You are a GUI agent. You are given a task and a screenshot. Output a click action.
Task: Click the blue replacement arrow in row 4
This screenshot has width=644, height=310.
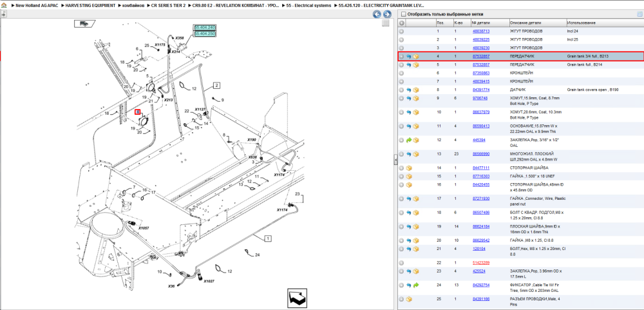(x=409, y=56)
